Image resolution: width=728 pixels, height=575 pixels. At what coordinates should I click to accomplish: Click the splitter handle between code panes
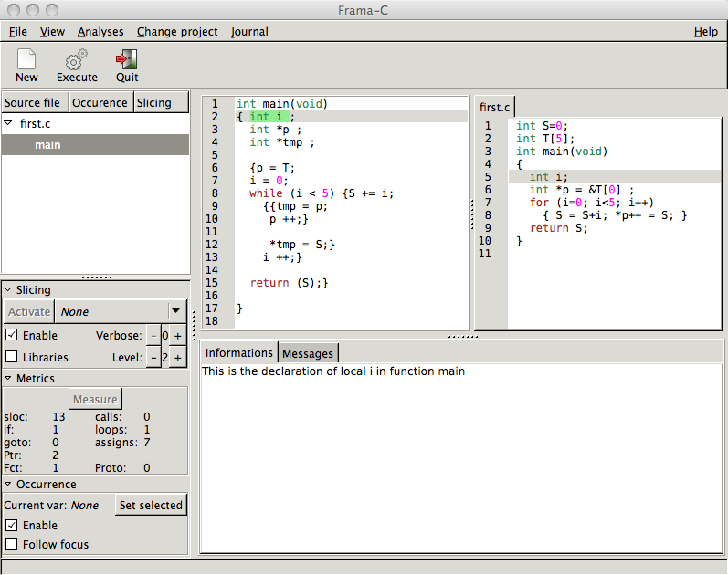471,214
